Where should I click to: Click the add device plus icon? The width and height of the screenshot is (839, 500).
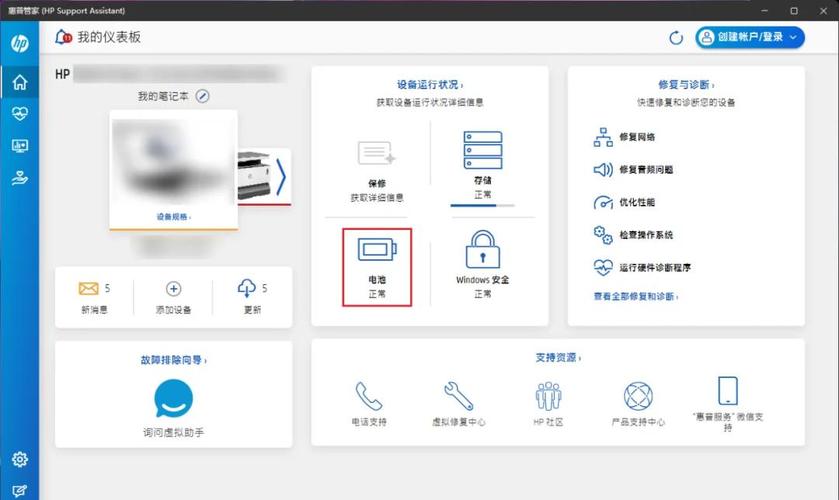(173, 289)
